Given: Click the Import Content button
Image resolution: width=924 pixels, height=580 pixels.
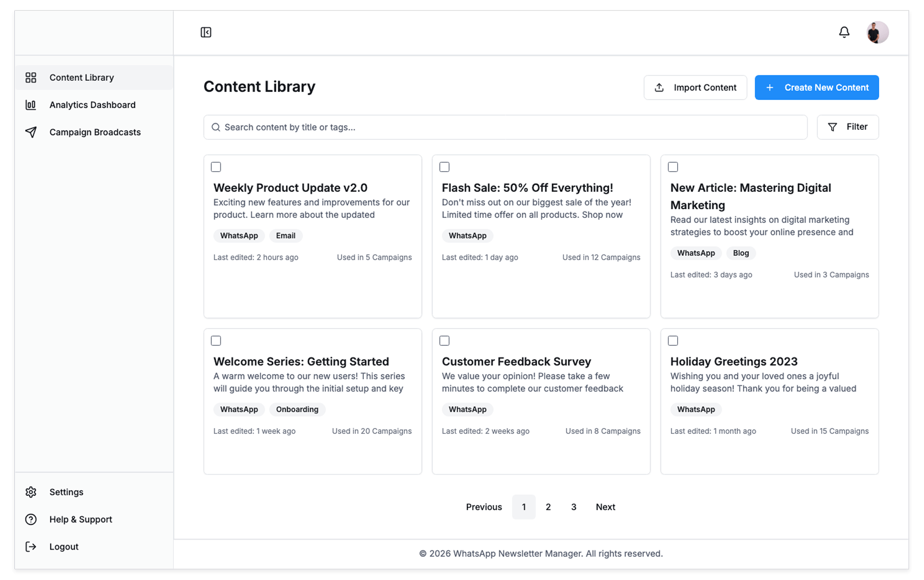Looking at the screenshot, I should pos(695,88).
